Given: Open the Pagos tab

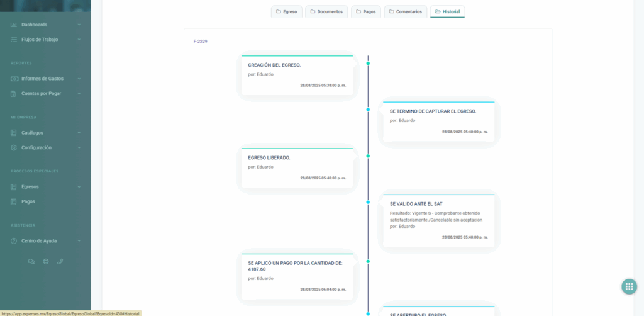Looking at the screenshot, I should tap(365, 11).
